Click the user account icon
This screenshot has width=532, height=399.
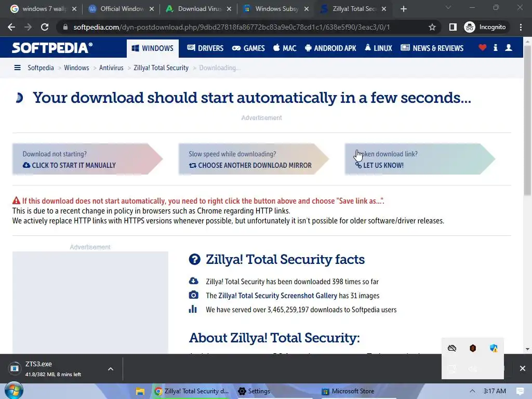[x=508, y=48]
